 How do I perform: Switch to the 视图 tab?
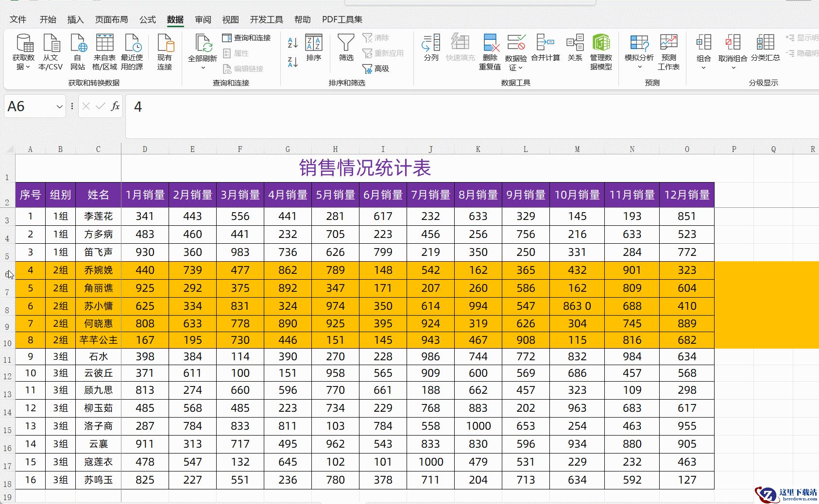coord(230,19)
